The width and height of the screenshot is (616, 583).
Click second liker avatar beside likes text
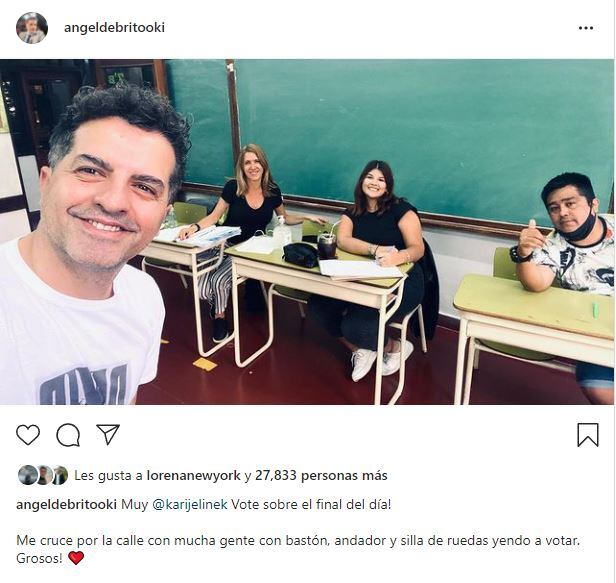click(44, 475)
